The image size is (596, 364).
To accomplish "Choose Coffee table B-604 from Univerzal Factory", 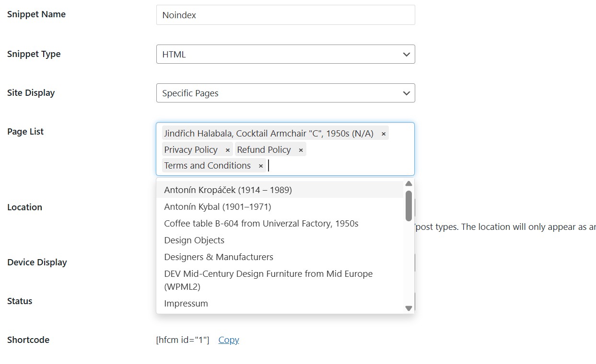I will [261, 224].
